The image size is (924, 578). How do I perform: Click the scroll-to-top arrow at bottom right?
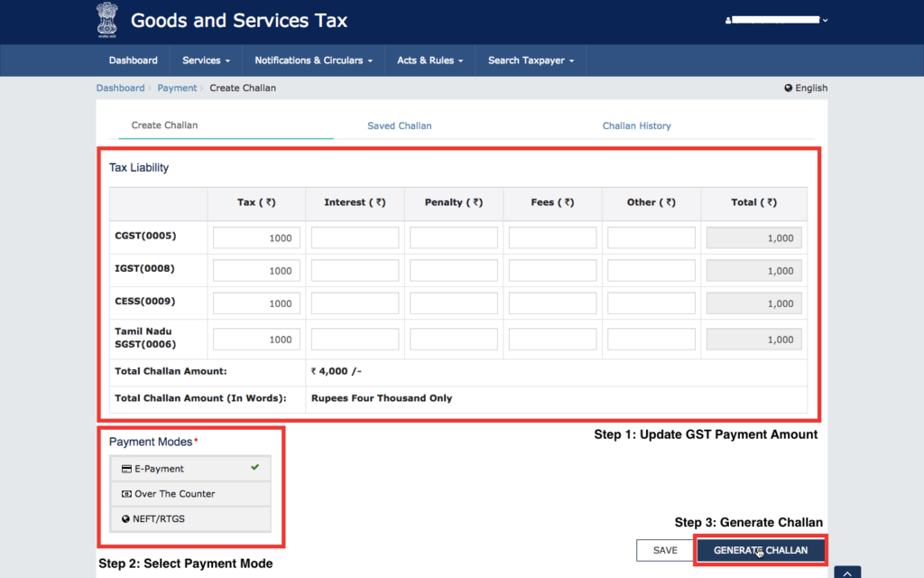point(846,572)
